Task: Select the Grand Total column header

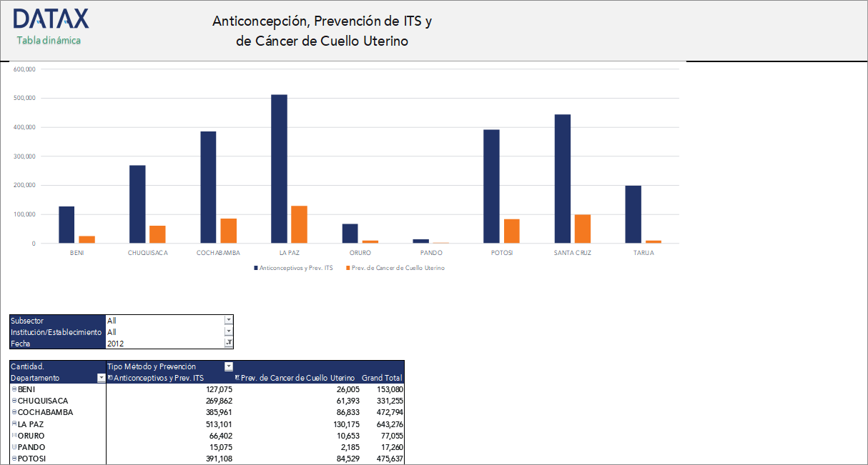Action: coord(382,378)
